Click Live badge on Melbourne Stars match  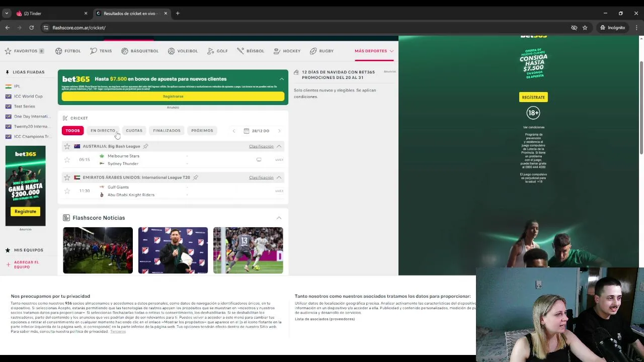tap(279, 160)
